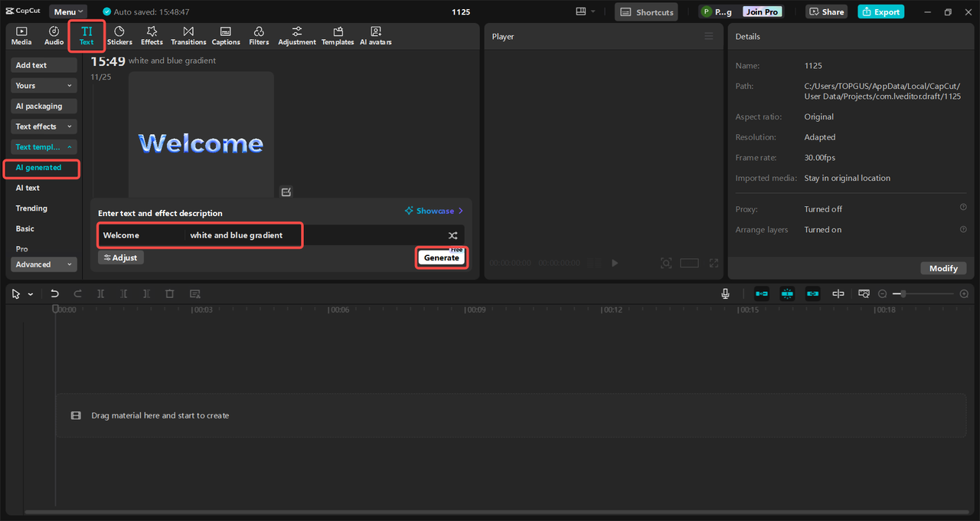
Task: Expand the Advanced category
Action: pyautogui.click(x=44, y=264)
